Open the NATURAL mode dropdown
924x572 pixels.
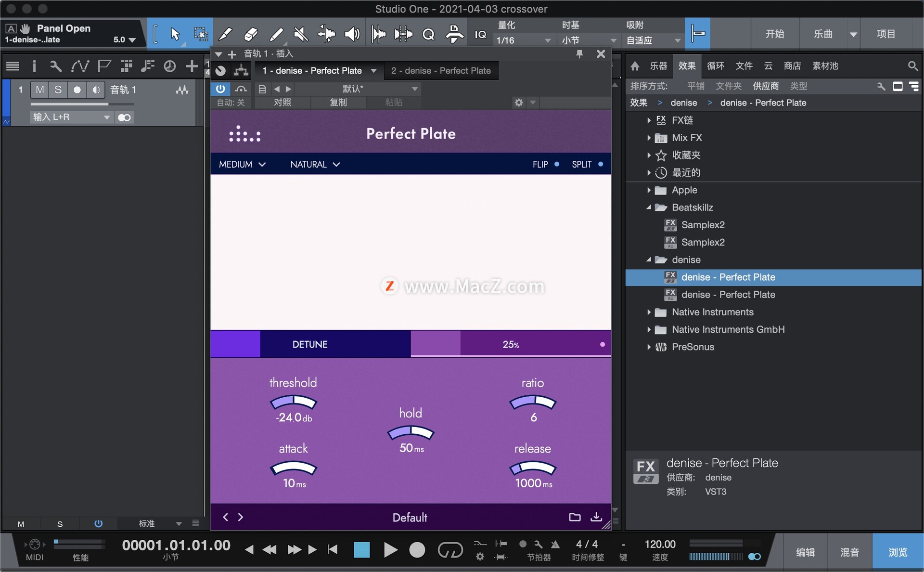(x=315, y=164)
